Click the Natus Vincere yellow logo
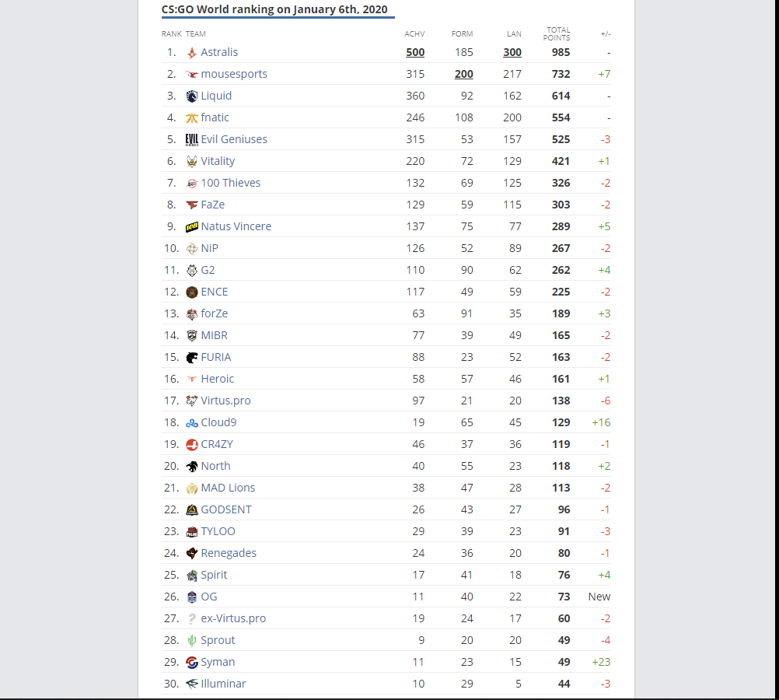Image resolution: width=779 pixels, height=700 pixels. (x=192, y=226)
